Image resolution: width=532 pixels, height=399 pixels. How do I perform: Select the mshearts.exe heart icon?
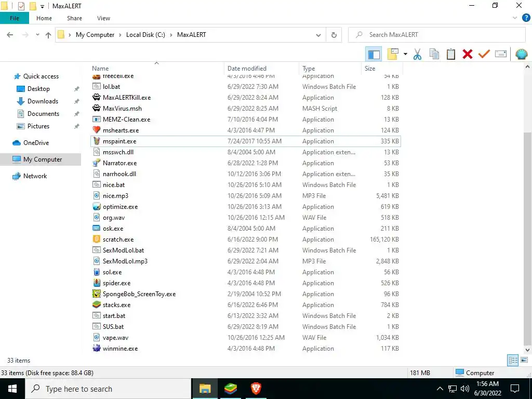click(97, 130)
